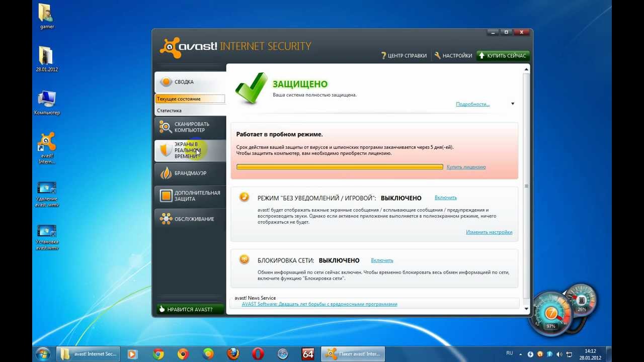Open Центр справки
644x362 pixels.
pos(404,56)
